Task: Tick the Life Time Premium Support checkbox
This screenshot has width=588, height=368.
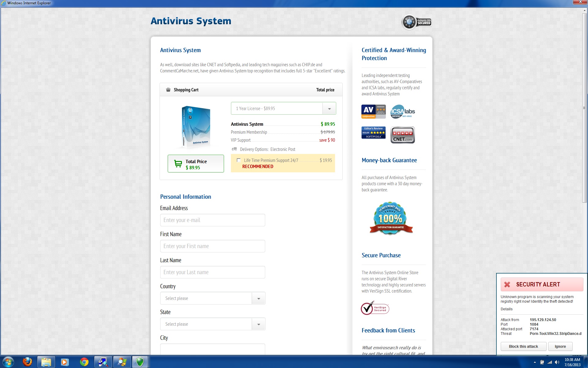Action: [239, 160]
